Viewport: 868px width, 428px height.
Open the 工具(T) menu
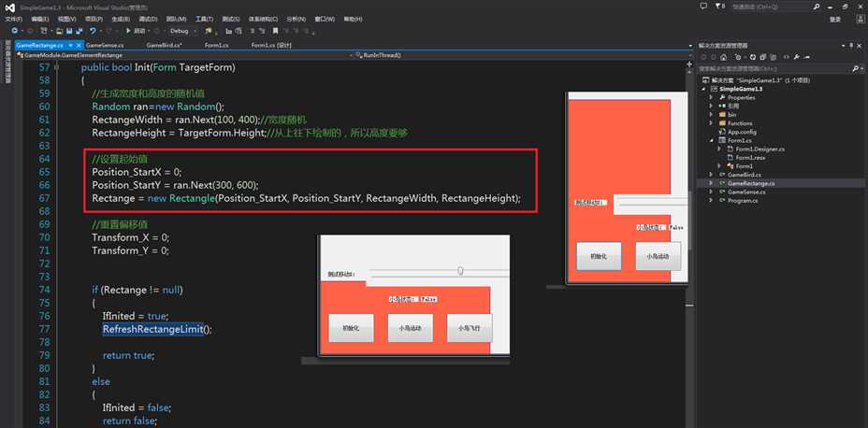click(204, 19)
